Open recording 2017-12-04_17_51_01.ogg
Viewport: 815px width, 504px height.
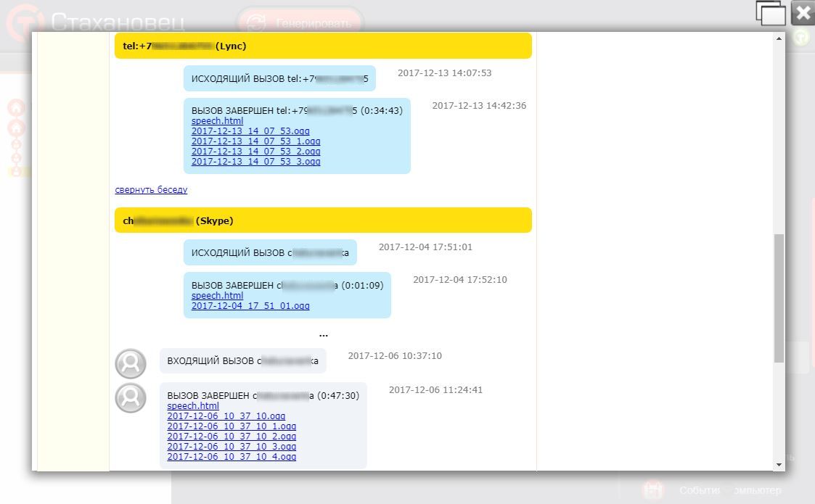[250, 305]
